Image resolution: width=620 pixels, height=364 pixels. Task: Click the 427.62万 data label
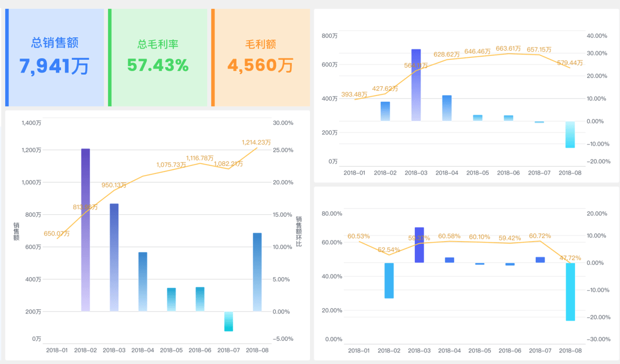click(x=385, y=88)
